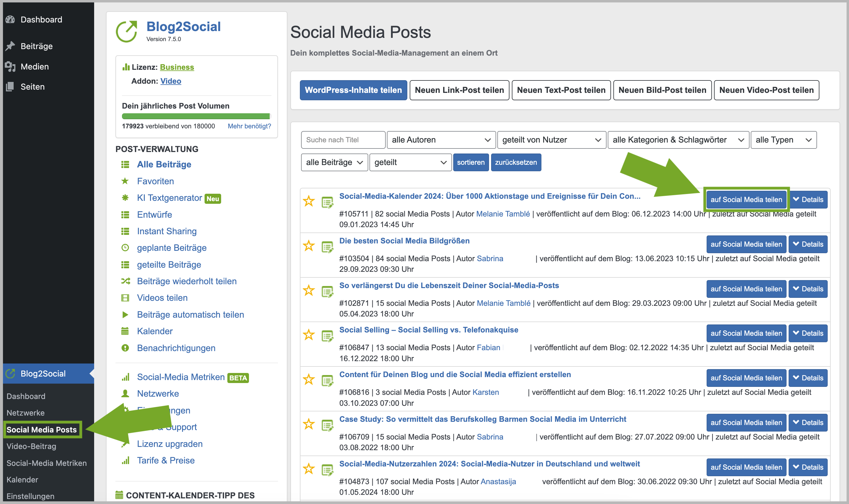This screenshot has width=849, height=504.
Task: Select Neuen Text-Post teilen tab
Action: 561,90
